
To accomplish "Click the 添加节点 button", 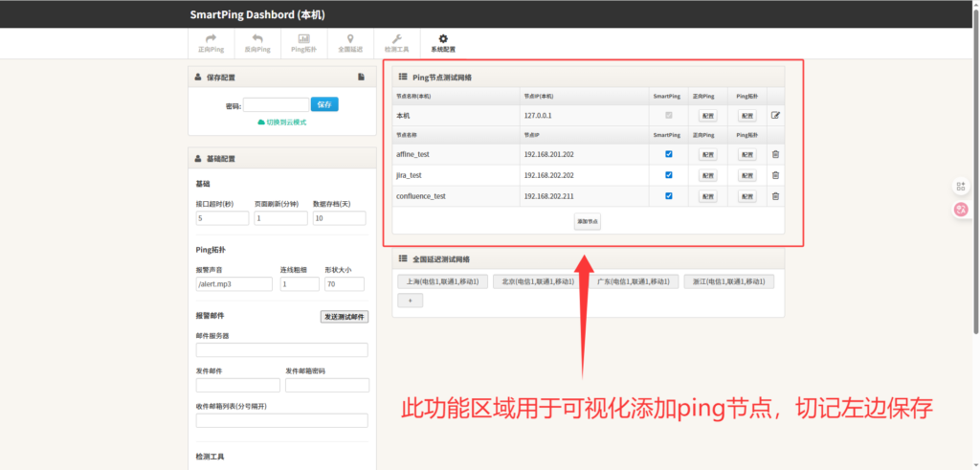I will coord(588,221).
